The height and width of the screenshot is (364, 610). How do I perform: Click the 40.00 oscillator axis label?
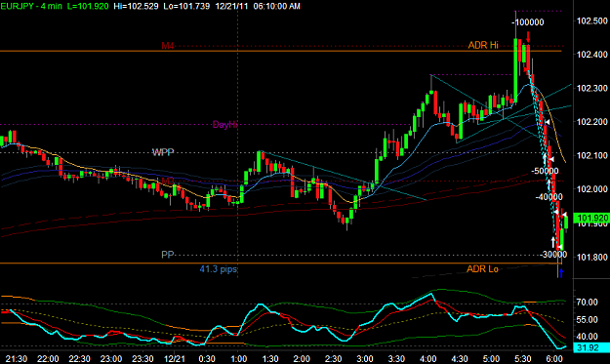pos(587,337)
